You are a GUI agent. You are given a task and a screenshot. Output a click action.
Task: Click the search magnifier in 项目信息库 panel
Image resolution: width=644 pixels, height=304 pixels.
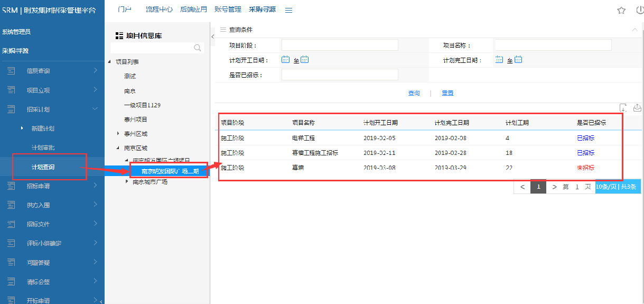(x=198, y=48)
